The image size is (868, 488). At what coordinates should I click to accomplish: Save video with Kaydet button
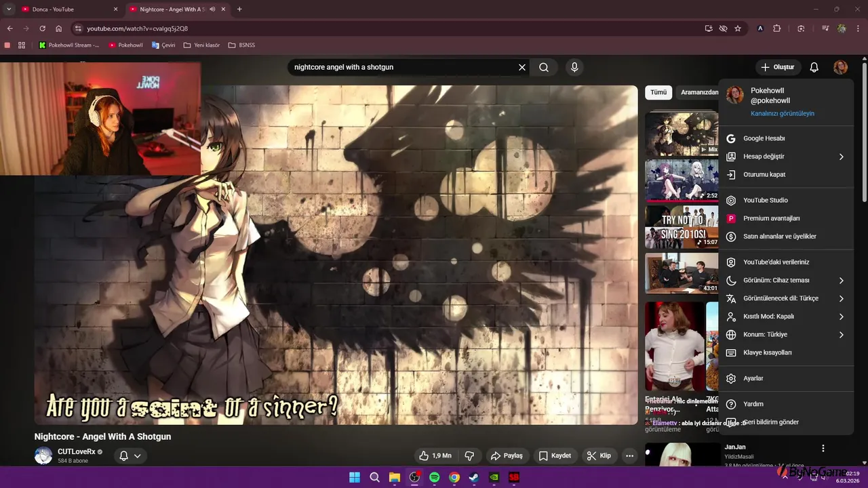coord(555,455)
